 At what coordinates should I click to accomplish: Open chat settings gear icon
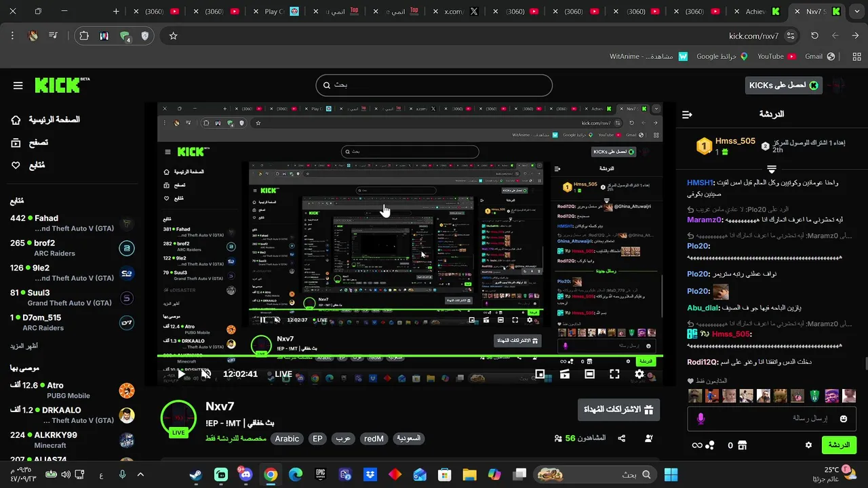pos(808,445)
